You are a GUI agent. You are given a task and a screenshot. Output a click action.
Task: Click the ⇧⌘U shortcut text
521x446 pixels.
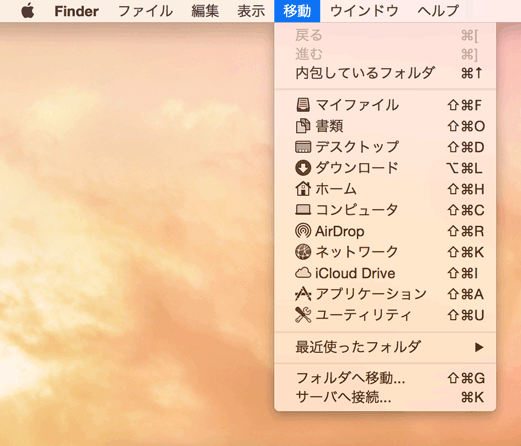(466, 315)
